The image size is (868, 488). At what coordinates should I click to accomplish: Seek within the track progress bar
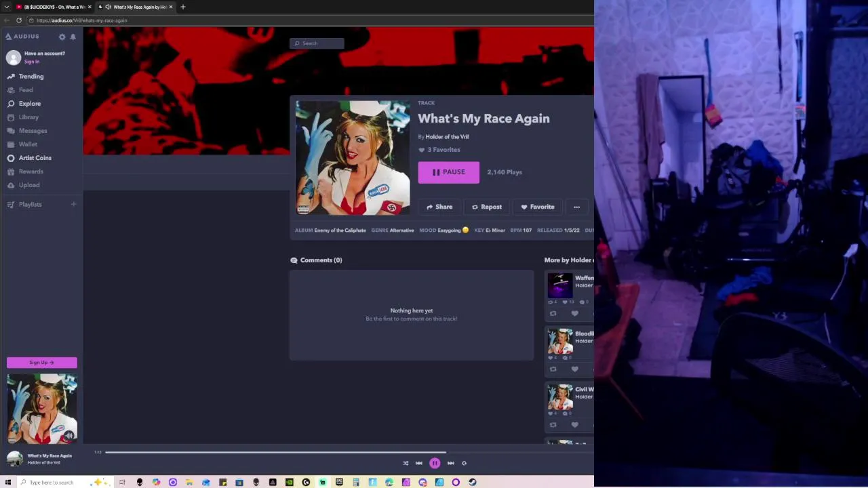click(349, 452)
